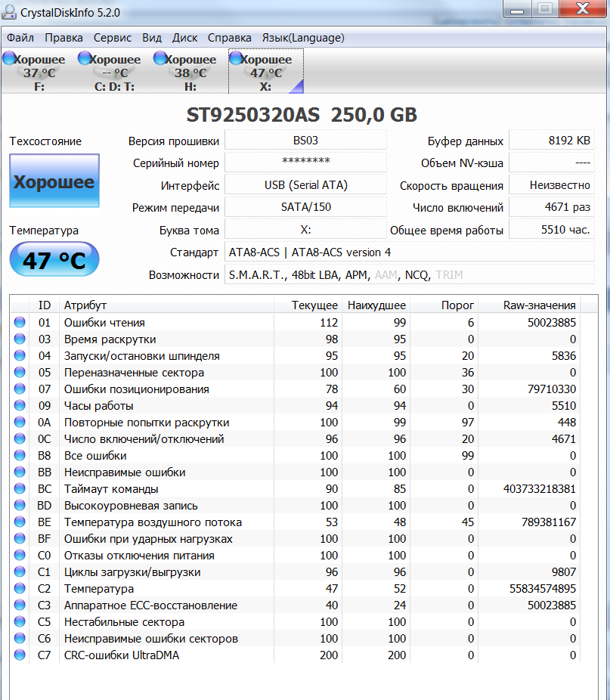
Task: Select the C: D: T: drive status orb
Action: coord(85,58)
